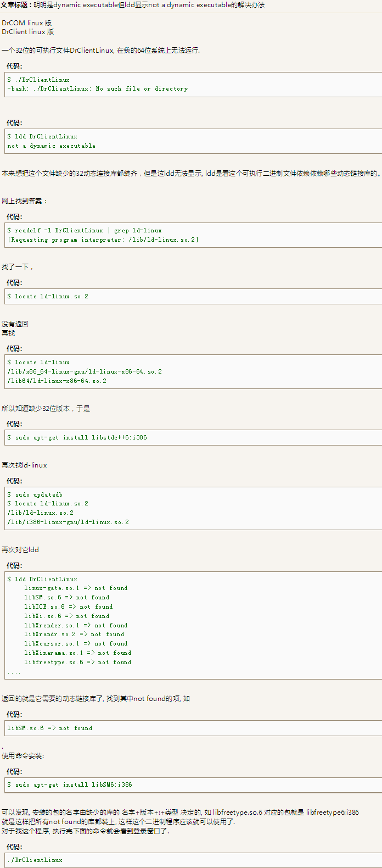Click the 'apt-get install libstdc++6:i386' command
Screen dimensions: 382x868
click(77, 438)
